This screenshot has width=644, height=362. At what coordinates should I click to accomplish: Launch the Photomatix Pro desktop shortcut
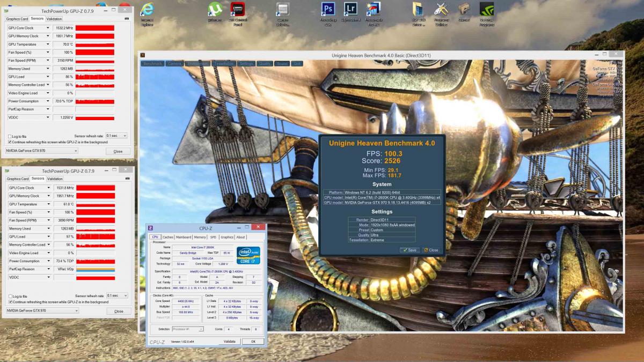coord(373,14)
